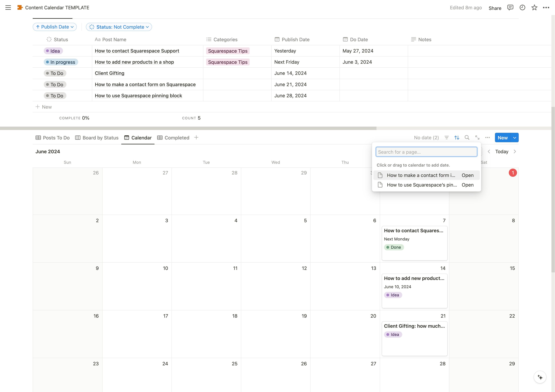Open the Publish Date sort dropdown
Viewport: 555px width, 392px height.
click(55, 27)
